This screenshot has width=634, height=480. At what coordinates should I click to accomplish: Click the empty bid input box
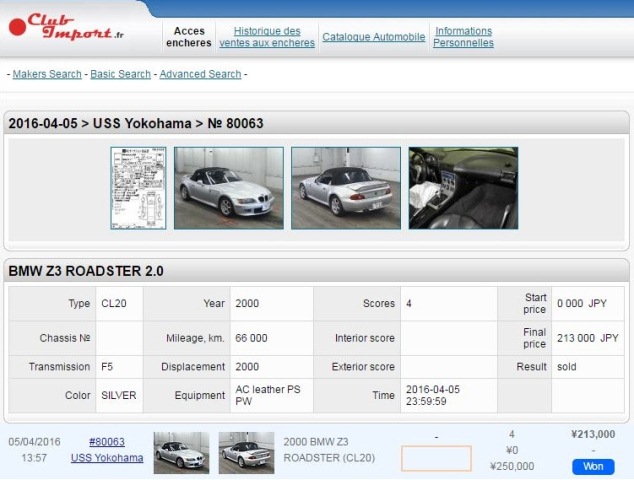tap(436, 458)
